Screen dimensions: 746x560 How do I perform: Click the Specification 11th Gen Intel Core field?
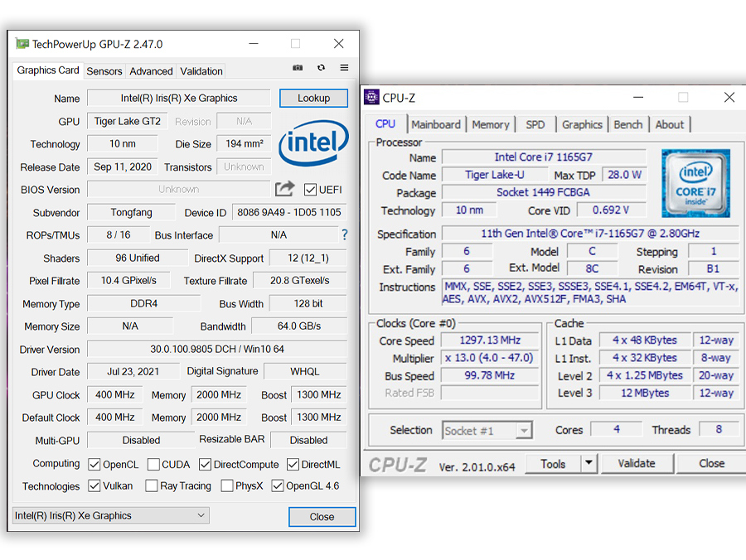(x=590, y=234)
